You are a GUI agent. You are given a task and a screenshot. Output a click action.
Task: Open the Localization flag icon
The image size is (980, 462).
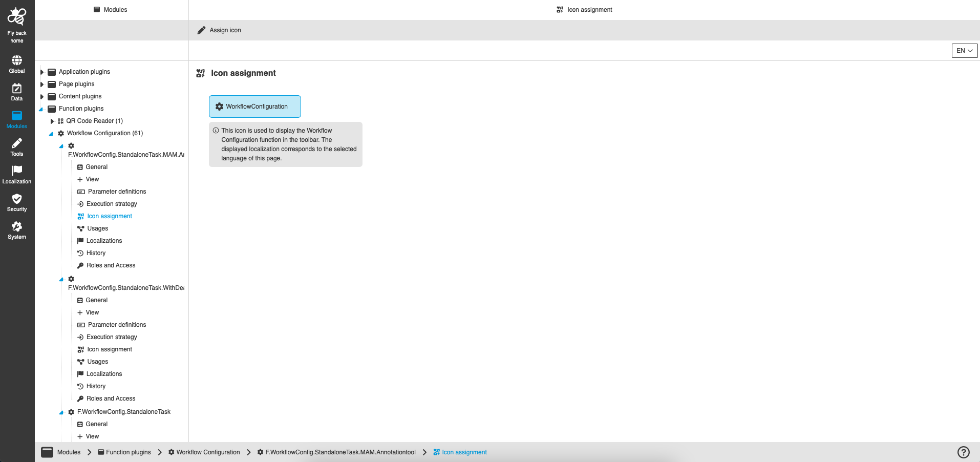tap(17, 171)
